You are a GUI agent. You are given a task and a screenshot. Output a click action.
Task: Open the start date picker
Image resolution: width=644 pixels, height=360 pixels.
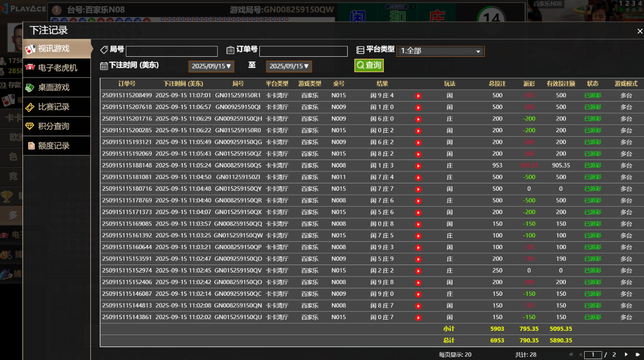211,66
